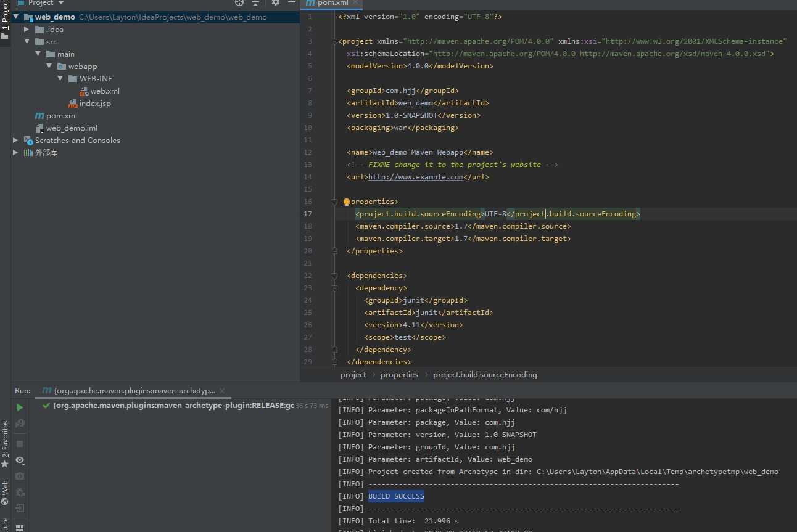Image resolution: width=797 pixels, height=532 pixels.
Task: Expand the 外部库 node arrow
Action: point(16,153)
